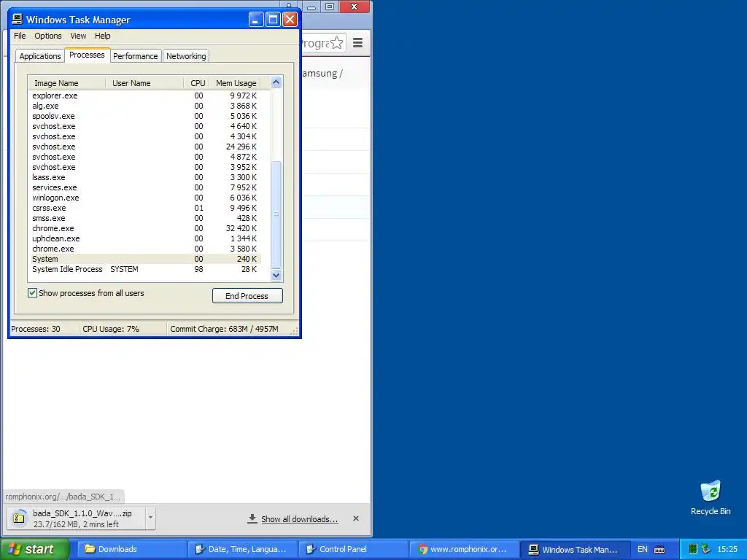Select explorer.exe process row

tap(145, 96)
